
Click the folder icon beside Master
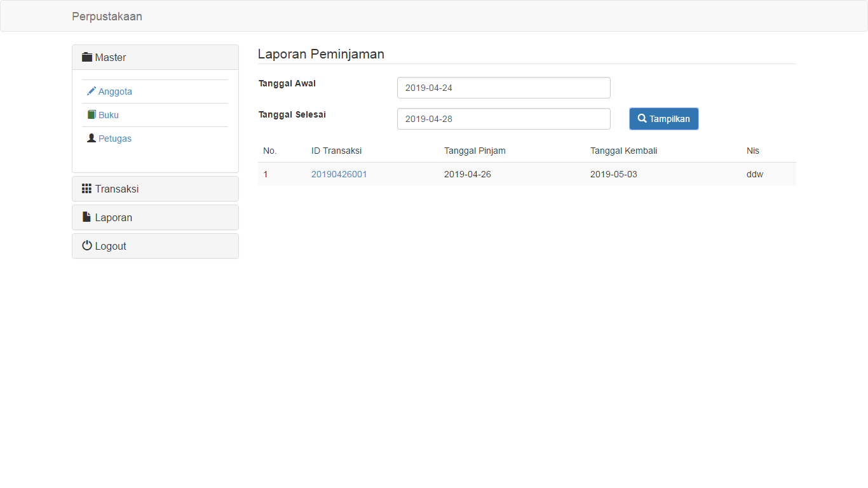tap(87, 57)
